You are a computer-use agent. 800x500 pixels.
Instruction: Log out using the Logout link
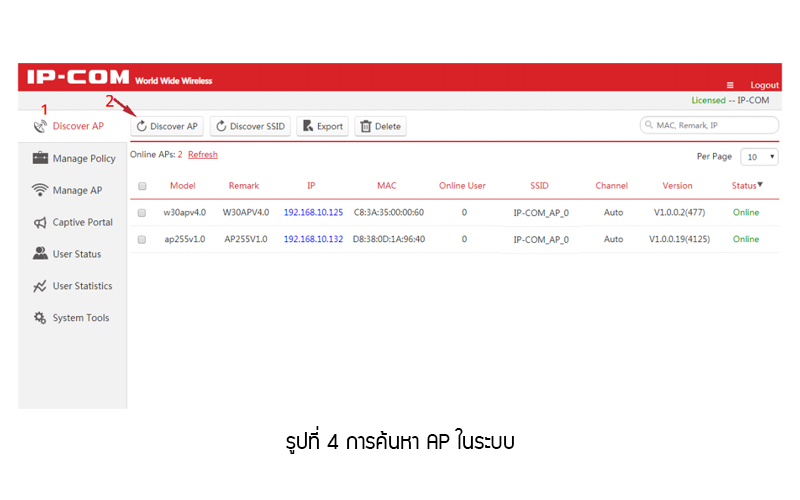tap(764, 85)
